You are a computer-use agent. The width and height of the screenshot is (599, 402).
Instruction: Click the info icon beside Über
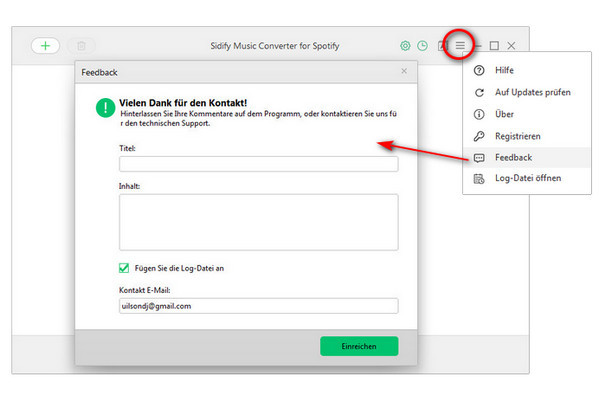[x=479, y=114]
